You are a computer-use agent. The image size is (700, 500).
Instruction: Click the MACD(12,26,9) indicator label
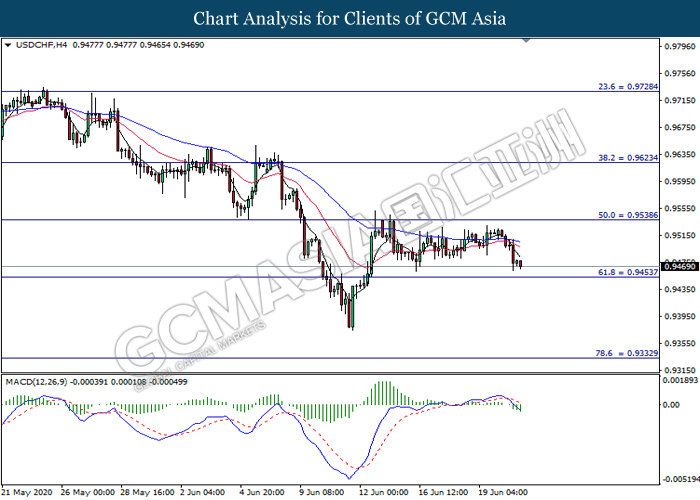(36, 382)
